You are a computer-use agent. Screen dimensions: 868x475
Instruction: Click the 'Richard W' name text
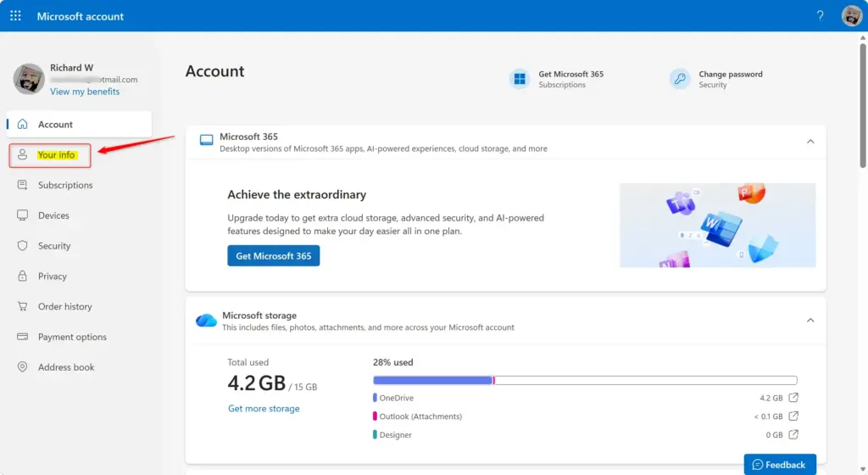[x=71, y=68]
